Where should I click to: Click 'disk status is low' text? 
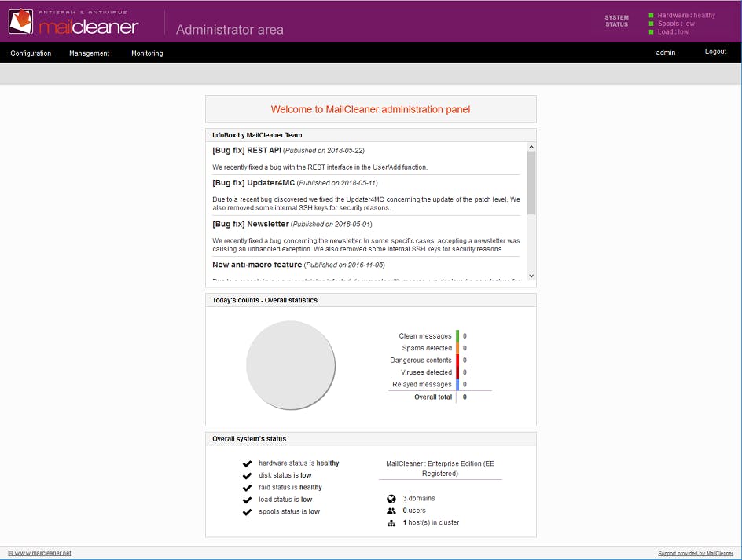285,475
